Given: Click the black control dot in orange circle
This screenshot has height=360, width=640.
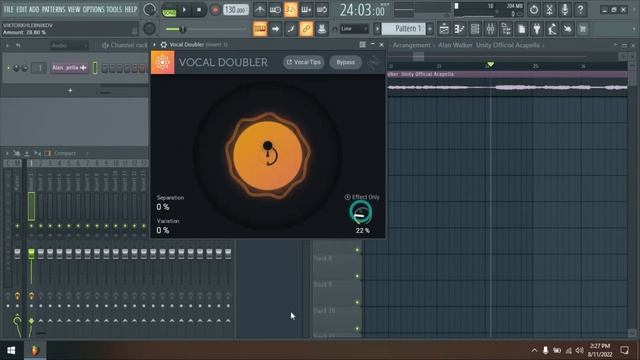Looking at the screenshot, I should [x=268, y=146].
